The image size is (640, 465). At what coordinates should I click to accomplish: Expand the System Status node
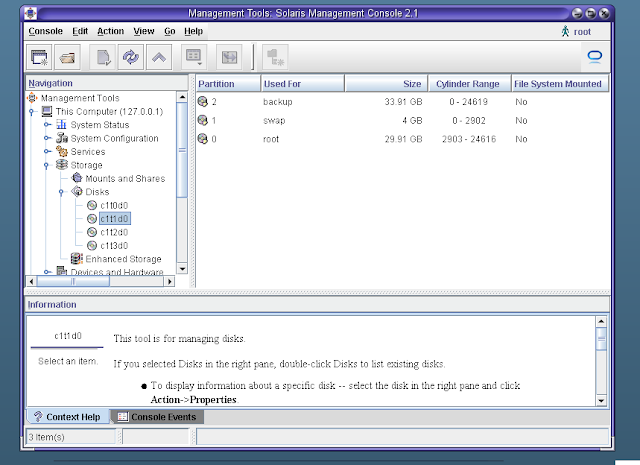pos(47,125)
